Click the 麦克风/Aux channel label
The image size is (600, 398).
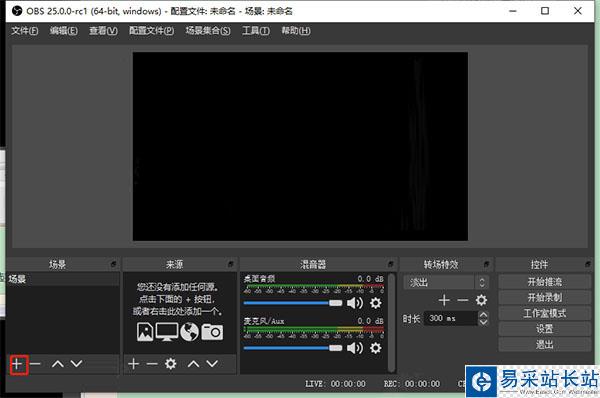[x=264, y=321]
